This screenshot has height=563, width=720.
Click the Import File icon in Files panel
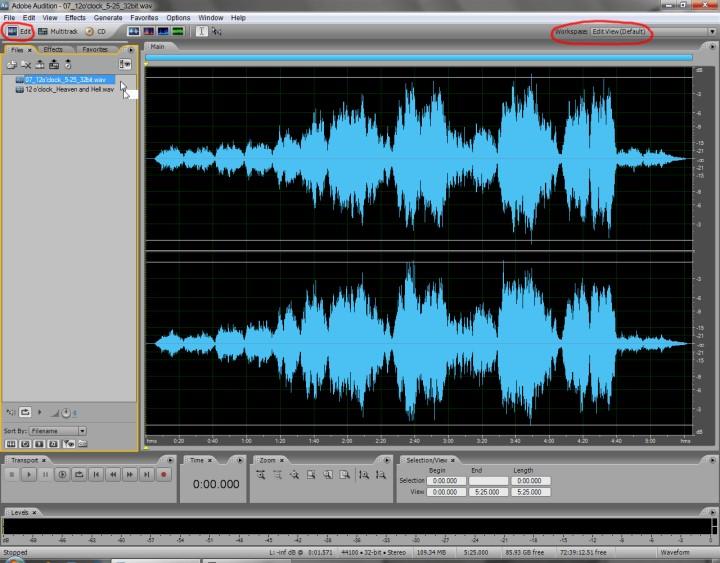[11, 65]
